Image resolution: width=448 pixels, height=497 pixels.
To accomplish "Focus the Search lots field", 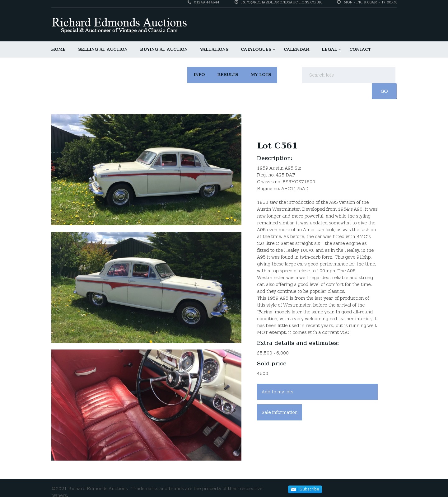I will pyautogui.click(x=349, y=75).
